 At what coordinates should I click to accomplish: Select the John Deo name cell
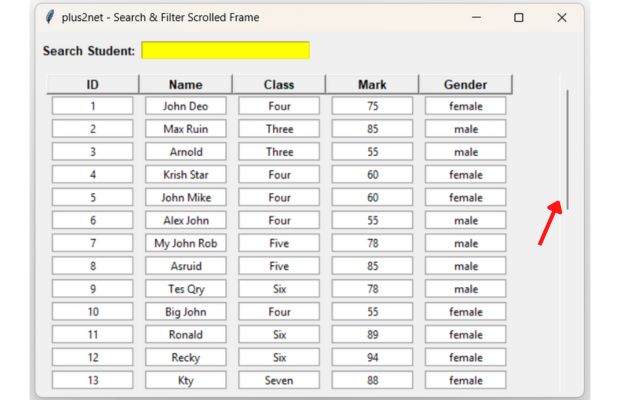[186, 106]
